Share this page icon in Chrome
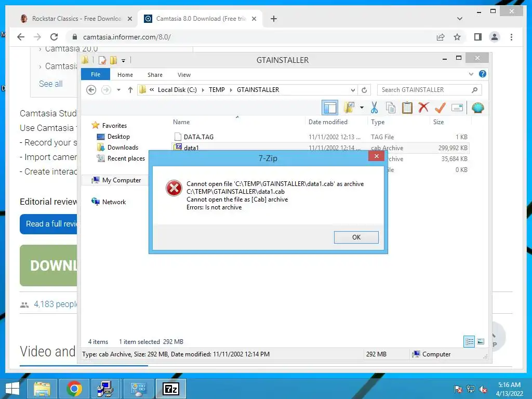This screenshot has width=532, height=399. point(441,37)
